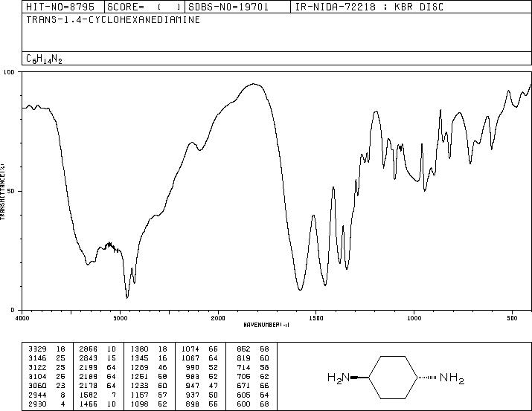Click the 100 transmittance axis label
Viewport: 532px width, 411px height.
[x=10, y=72]
